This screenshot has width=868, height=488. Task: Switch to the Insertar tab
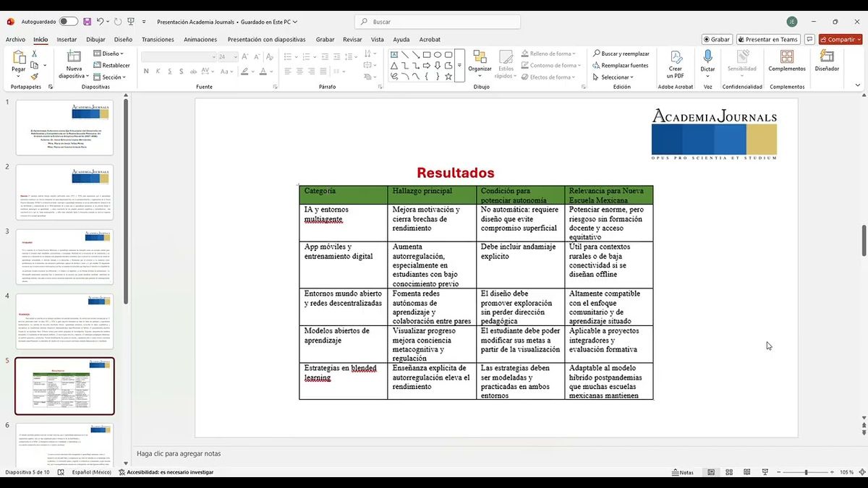(x=67, y=40)
